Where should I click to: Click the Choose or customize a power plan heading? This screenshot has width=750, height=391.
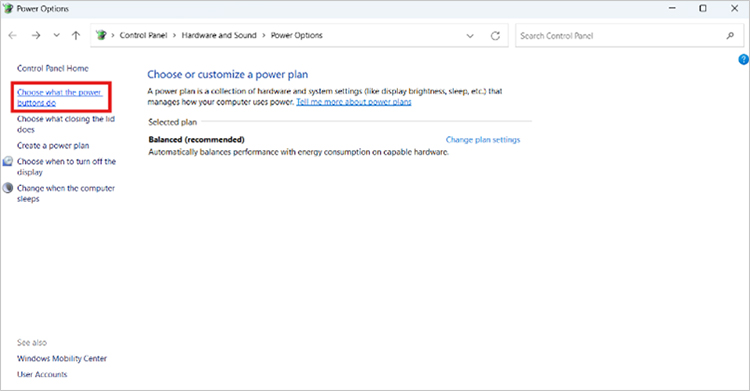[228, 75]
